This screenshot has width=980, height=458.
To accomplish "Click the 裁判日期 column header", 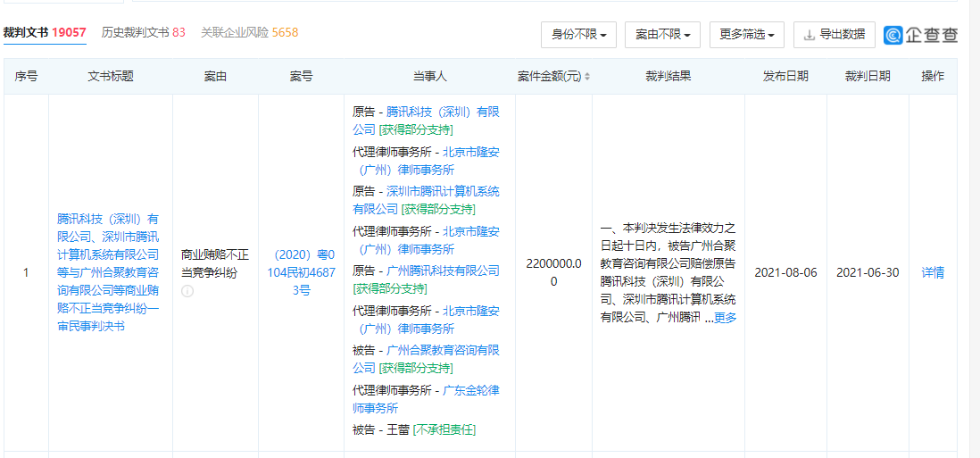I will click(868, 76).
